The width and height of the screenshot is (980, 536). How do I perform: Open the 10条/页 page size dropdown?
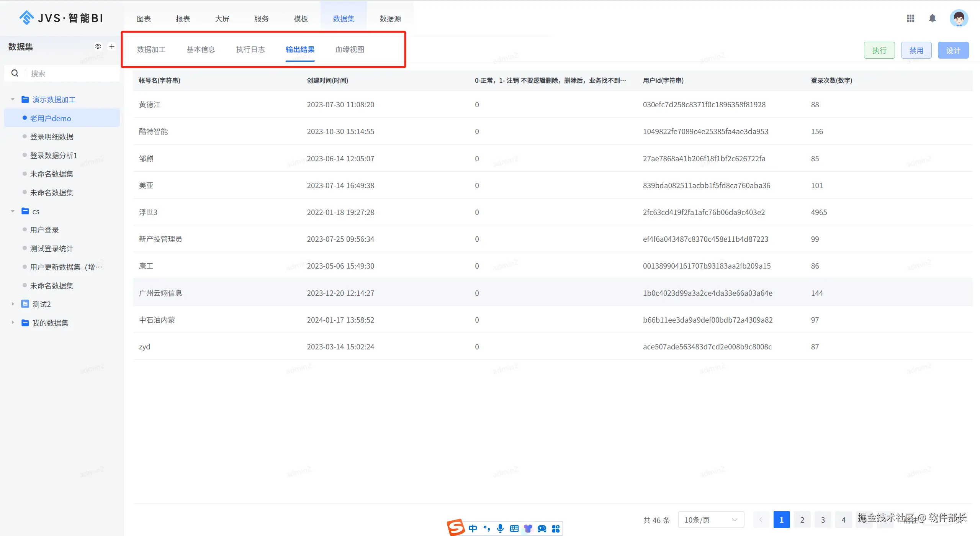711,520
